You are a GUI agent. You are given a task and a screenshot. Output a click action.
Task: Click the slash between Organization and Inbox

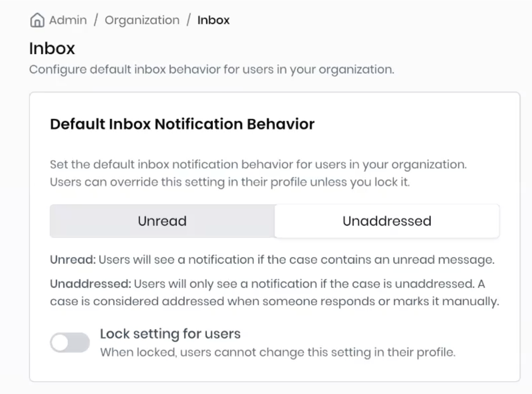[188, 20]
